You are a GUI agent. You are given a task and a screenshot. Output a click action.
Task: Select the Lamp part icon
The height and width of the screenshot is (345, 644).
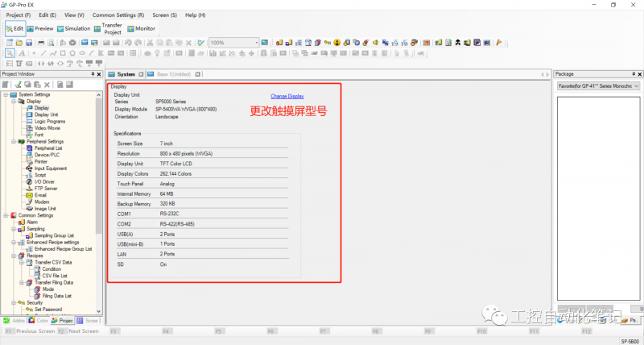157,53
